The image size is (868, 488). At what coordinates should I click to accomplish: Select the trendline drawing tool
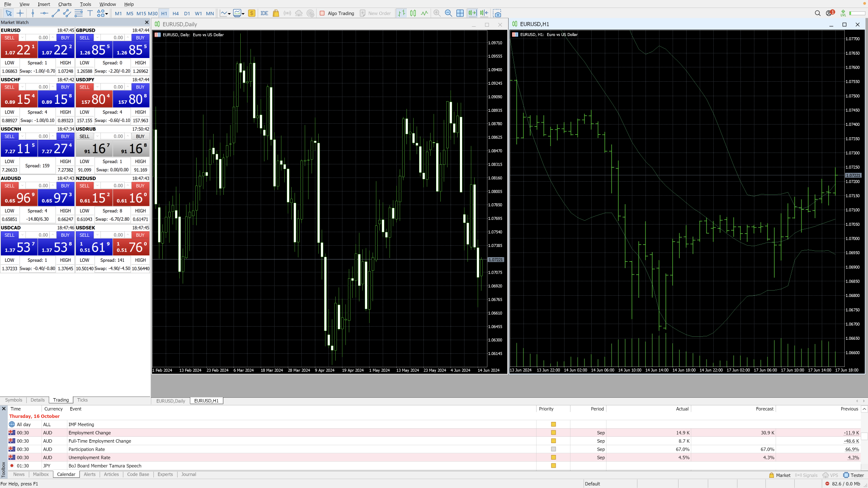56,13
